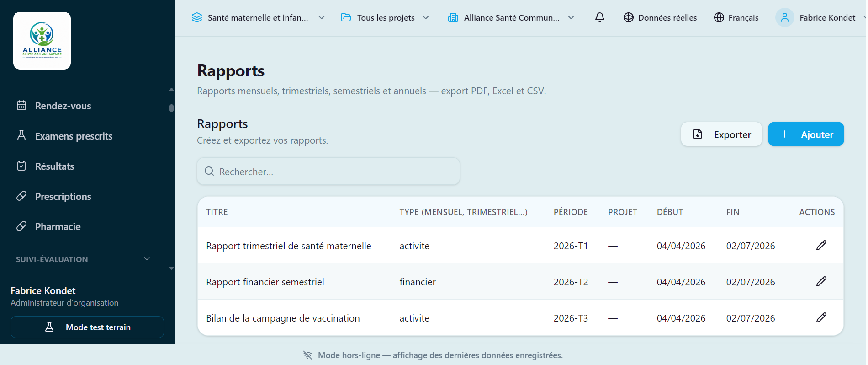Click the layers icon beside Santé maternelle
This screenshot has height=365, width=868.
(x=197, y=17)
